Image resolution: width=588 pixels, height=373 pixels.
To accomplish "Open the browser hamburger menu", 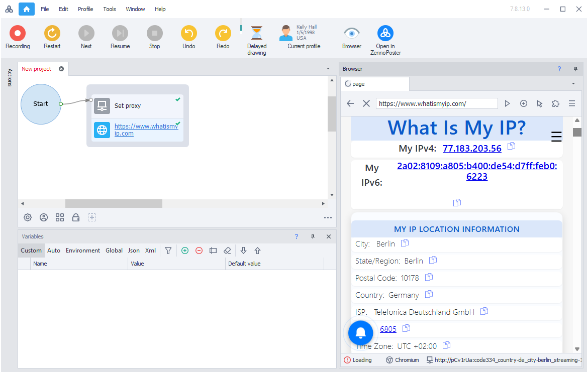I will tap(572, 103).
